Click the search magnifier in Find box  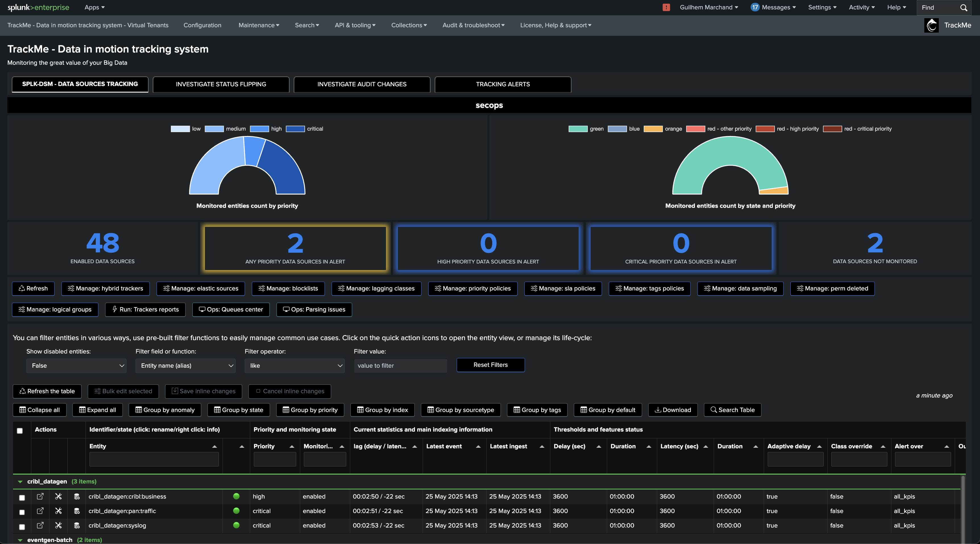click(963, 8)
